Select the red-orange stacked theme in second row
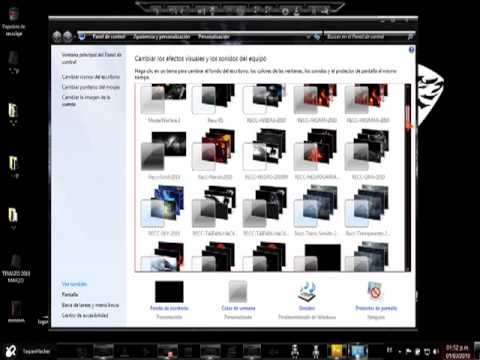This screenshot has height=360, width=480. click(x=214, y=155)
